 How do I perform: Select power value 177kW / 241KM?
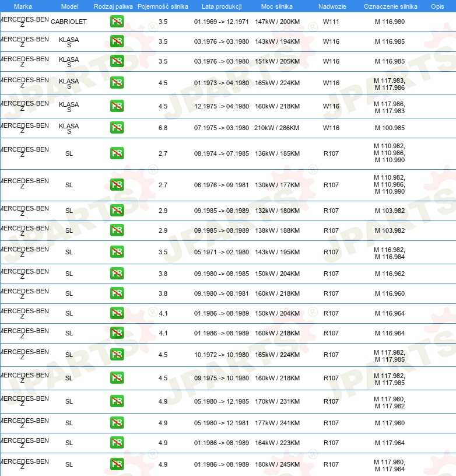[x=278, y=423]
